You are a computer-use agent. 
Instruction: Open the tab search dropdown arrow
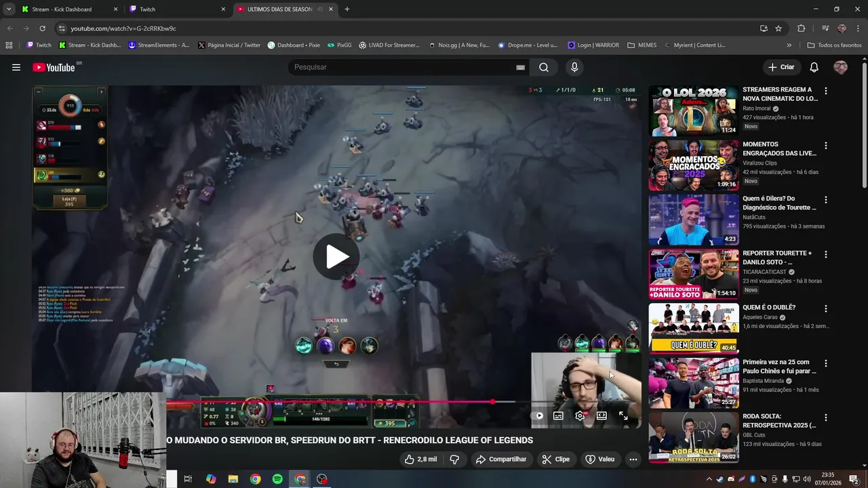click(9, 9)
